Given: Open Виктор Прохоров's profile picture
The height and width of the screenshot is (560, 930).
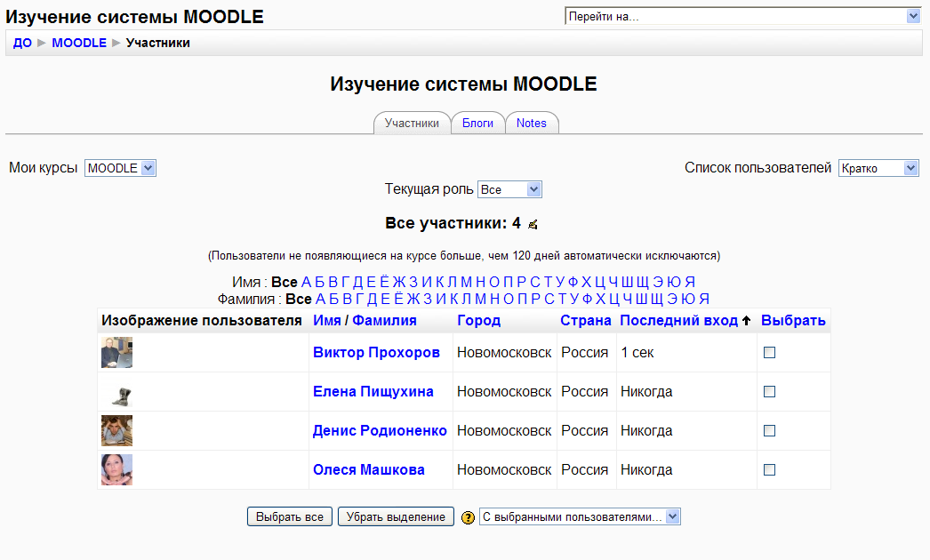Looking at the screenshot, I should click(x=116, y=353).
